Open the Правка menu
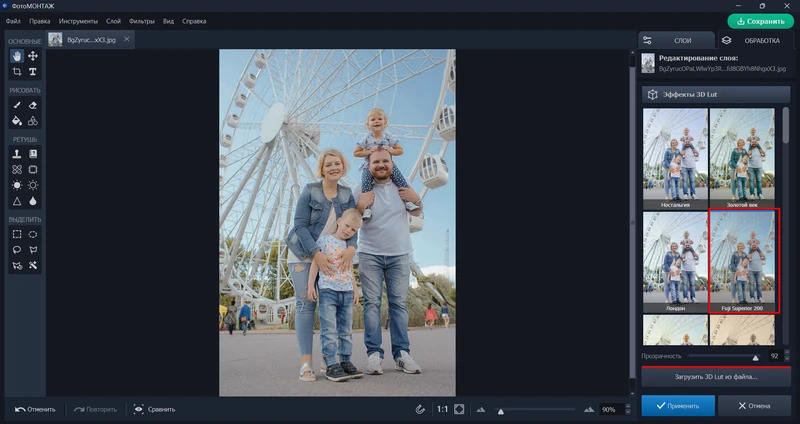The height and width of the screenshot is (424, 800). (x=39, y=21)
